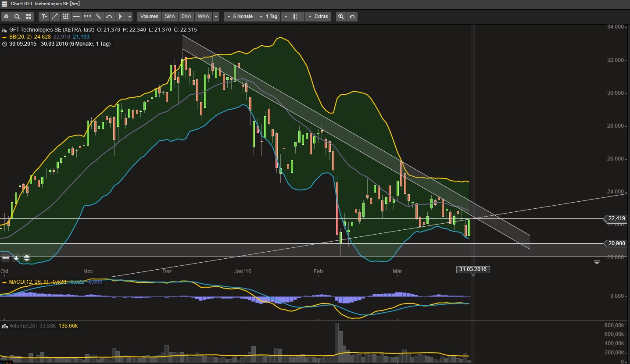Viewport: 630px width, 364px height.
Task: Open the 6 Monate time range dropdown
Action: (239, 17)
